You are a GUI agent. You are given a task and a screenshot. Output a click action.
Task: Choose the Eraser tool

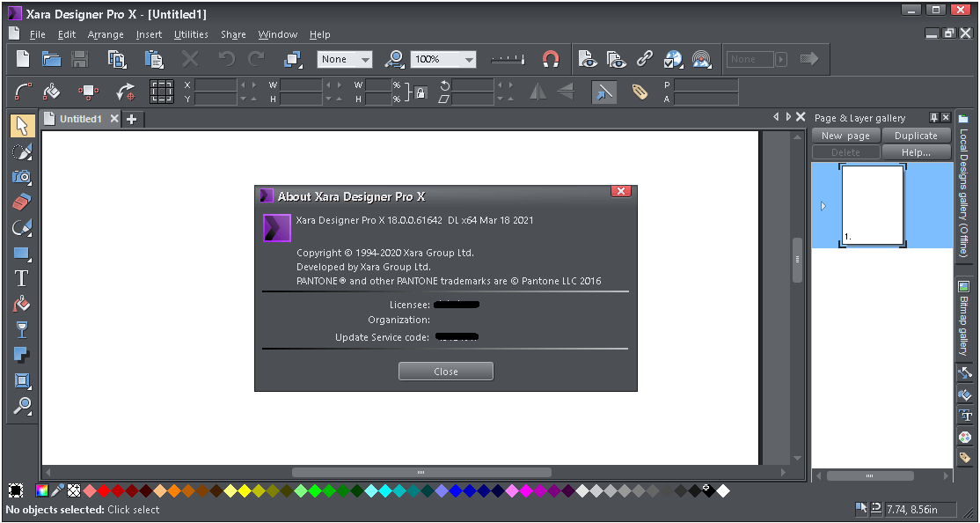click(x=22, y=203)
